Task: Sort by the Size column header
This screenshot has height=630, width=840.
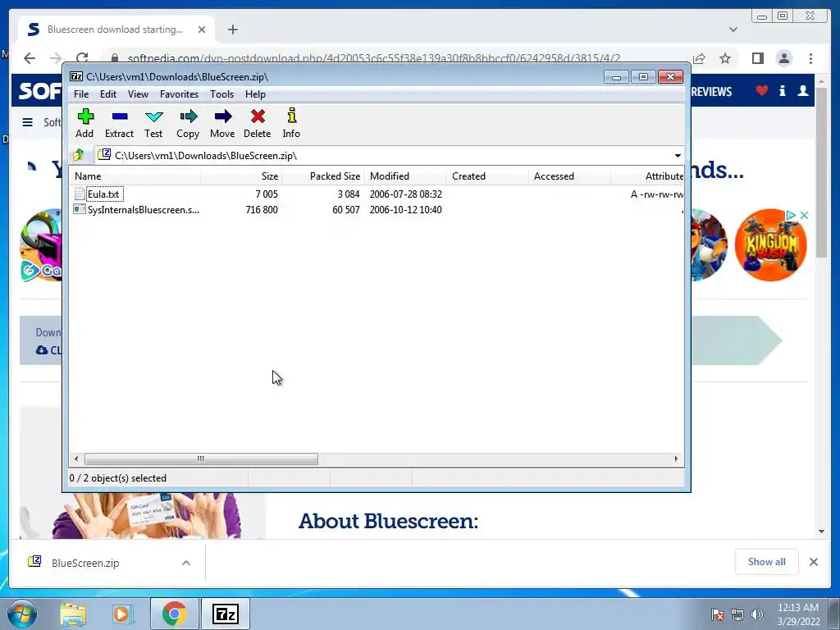Action: pyautogui.click(x=242, y=176)
